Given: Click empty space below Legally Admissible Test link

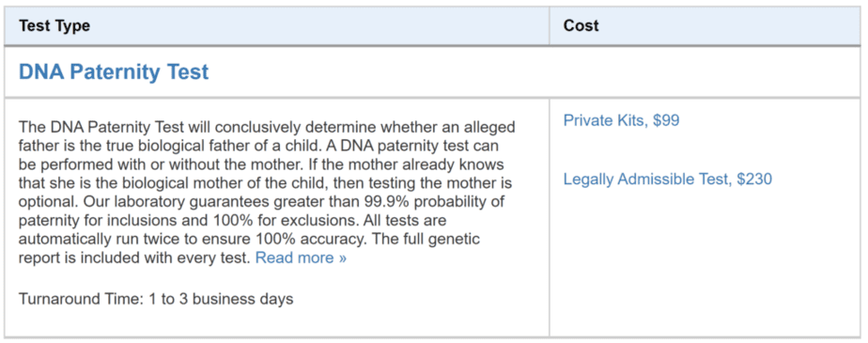Looking at the screenshot, I should (705, 260).
